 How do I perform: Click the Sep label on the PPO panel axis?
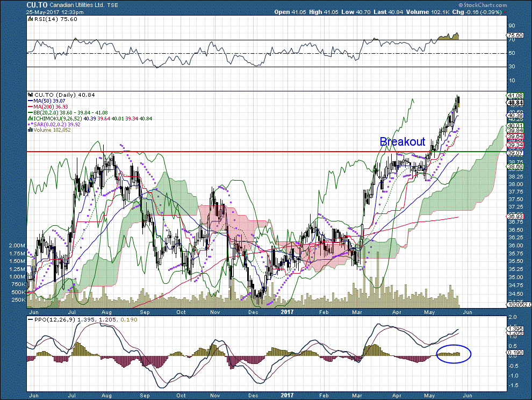pyautogui.click(x=145, y=396)
